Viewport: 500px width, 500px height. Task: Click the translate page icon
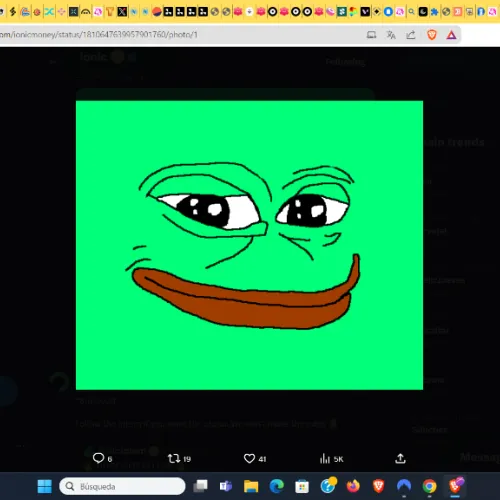coord(391,35)
